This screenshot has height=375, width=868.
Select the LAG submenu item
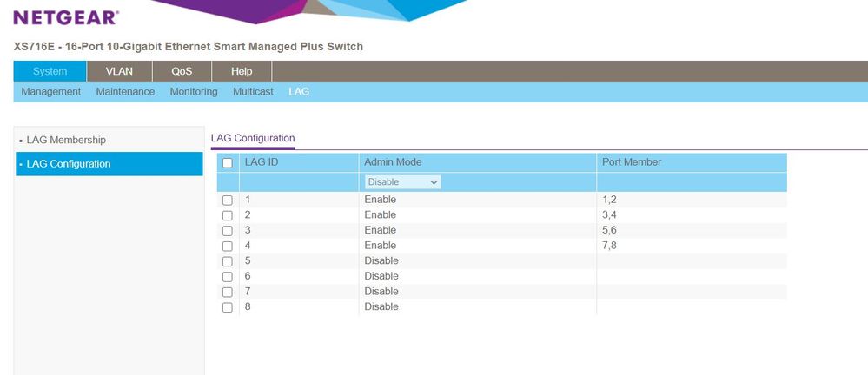298,91
